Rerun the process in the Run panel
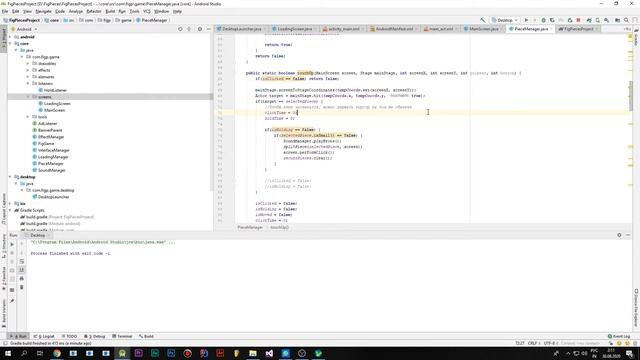Viewport: 640px width, 360px height. [x=12, y=244]
